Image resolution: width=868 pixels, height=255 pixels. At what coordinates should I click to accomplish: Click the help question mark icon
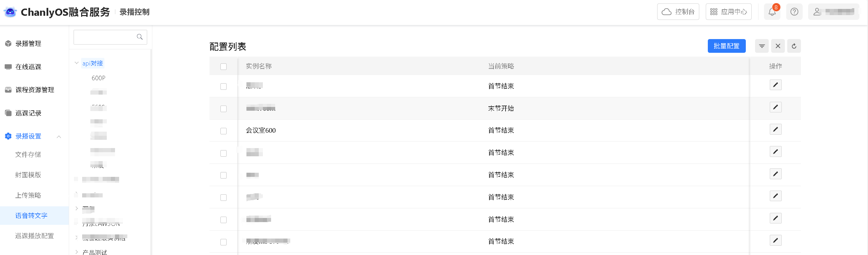point(794,12)
